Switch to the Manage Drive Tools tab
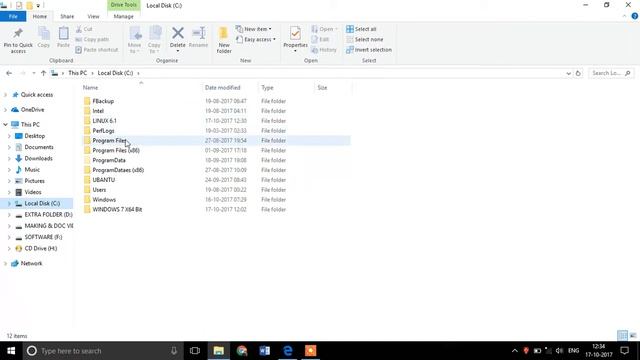Image resolution: width=640 pixels, height=360 pixels. coord(123,16)
